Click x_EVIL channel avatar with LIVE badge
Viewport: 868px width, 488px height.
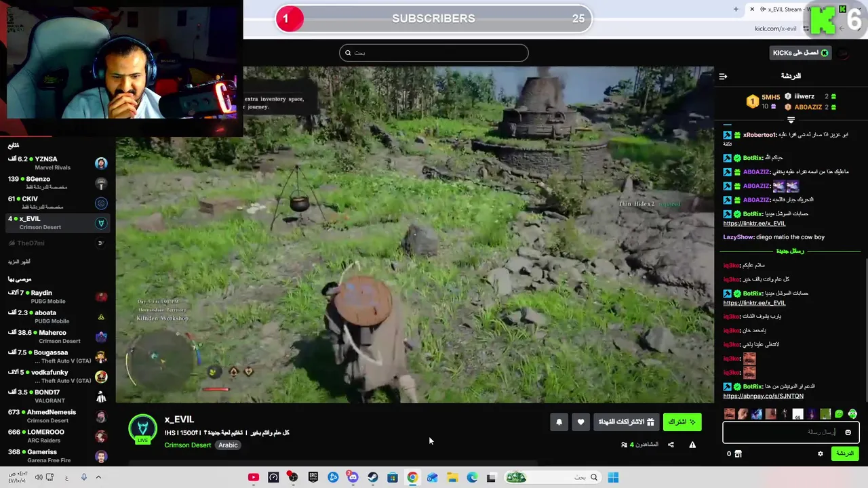click(x=142, y=428)
